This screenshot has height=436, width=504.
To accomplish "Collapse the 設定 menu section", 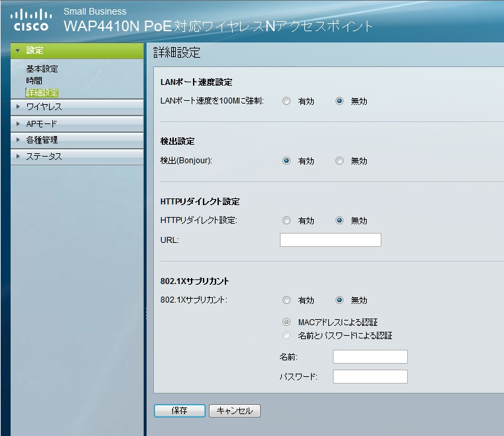I will coord(77,50).
